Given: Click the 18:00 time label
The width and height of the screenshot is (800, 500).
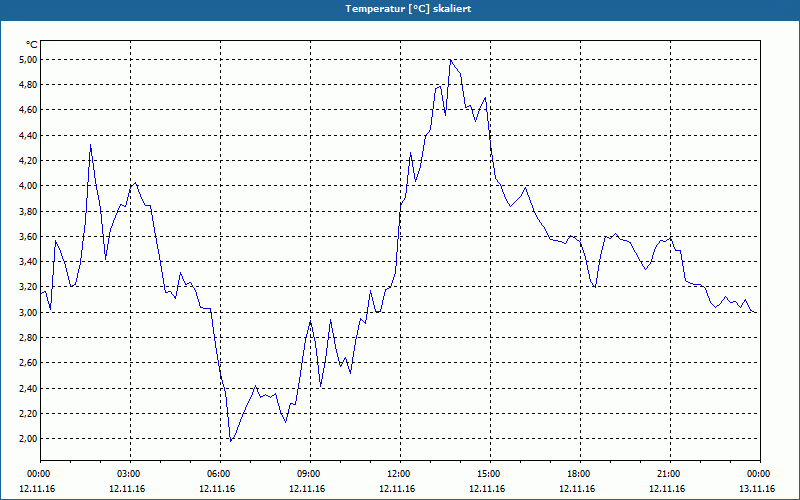Looking at the screenshot, I should click(x=577, y=474).
